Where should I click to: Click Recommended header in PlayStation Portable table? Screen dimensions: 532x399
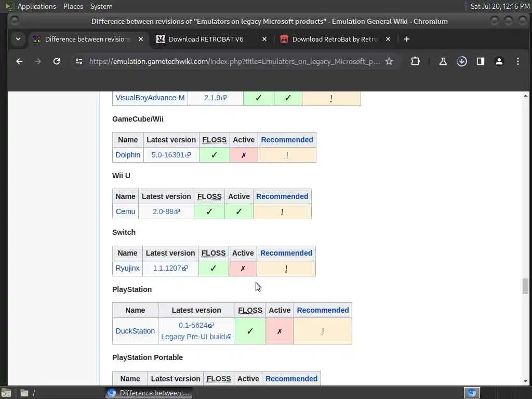[291, 379]
